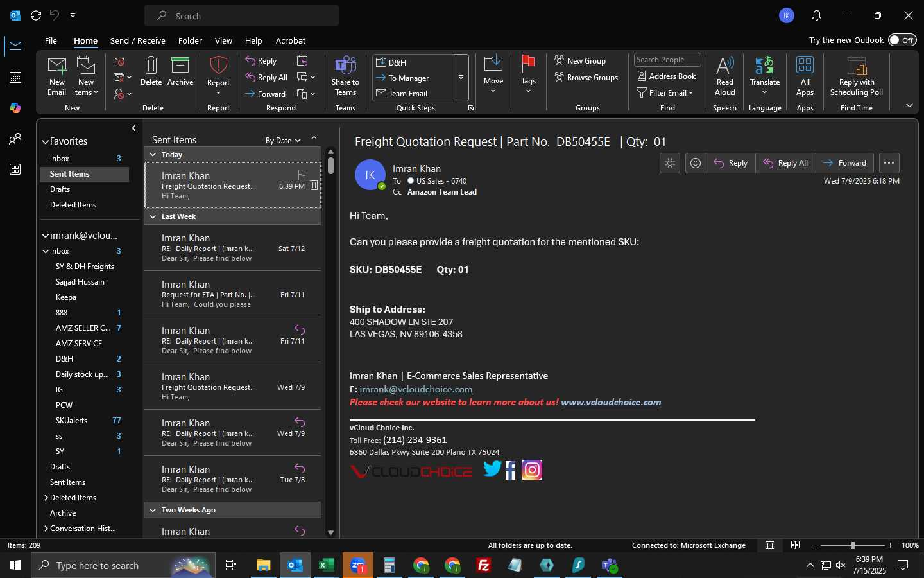Click the New Email icon

click(56, 76)
